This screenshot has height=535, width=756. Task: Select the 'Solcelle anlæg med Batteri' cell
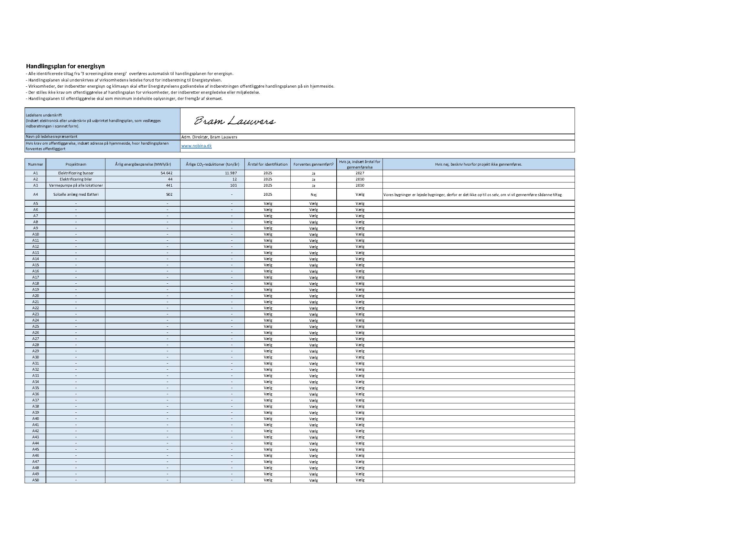coord(76,195)
